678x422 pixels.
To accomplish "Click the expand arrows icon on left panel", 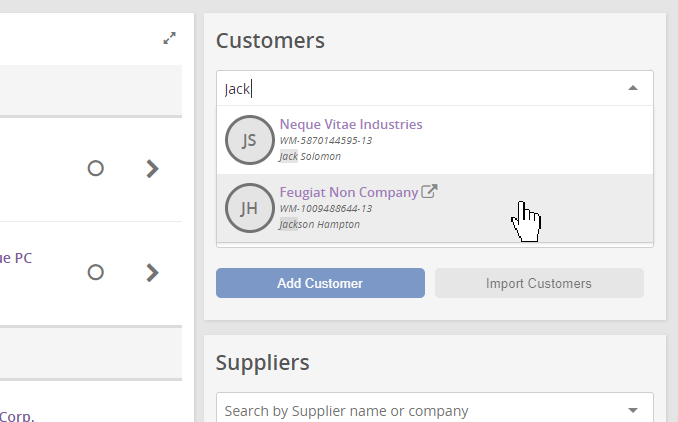I will [170, 38].
